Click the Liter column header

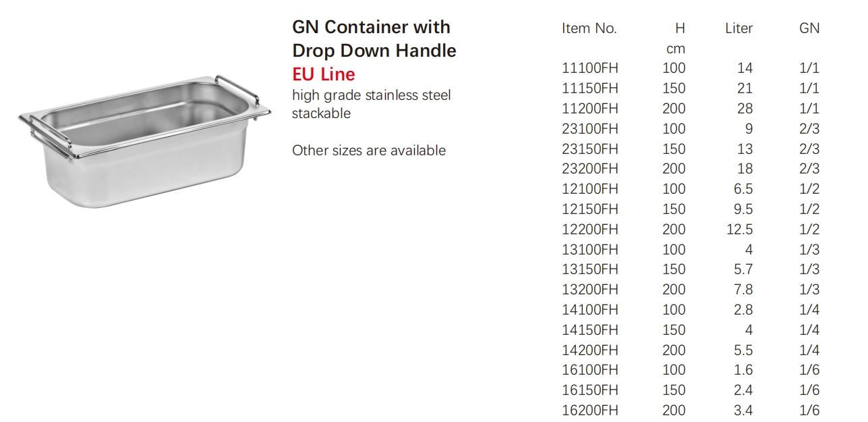(x=739, y=28)
